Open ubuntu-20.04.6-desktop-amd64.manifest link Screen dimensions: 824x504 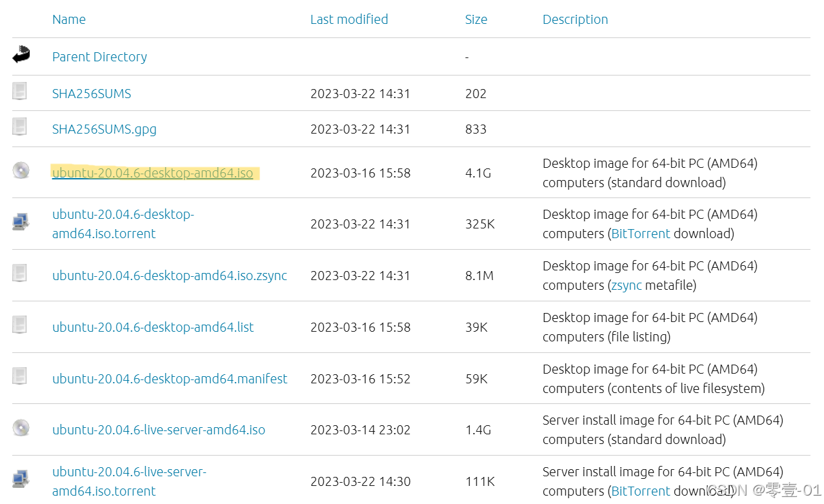[170, 379]
